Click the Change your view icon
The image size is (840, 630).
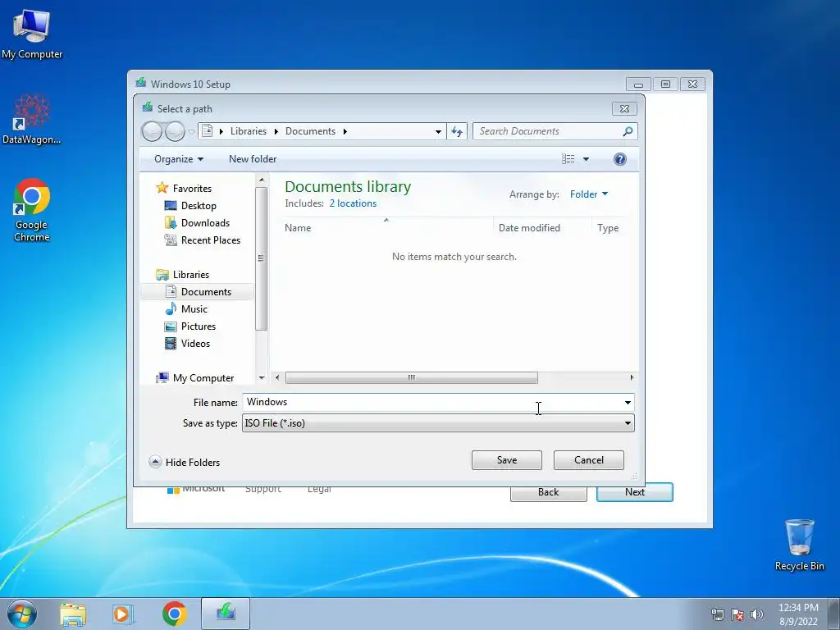pos(568,159)
